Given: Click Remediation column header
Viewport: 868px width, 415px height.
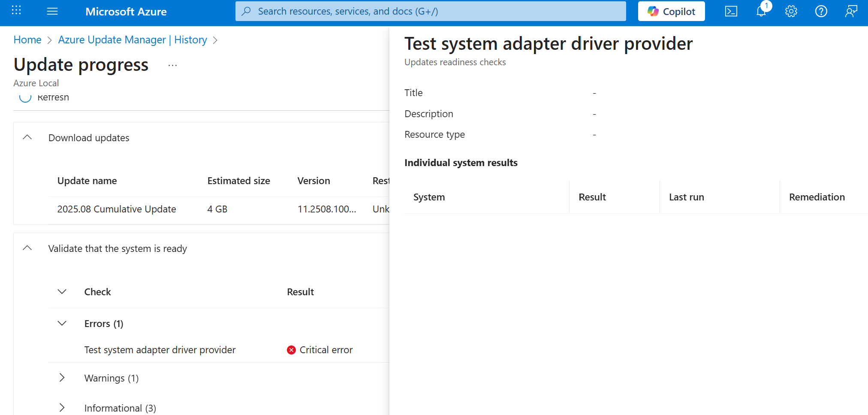Looking at the screenshot, I should point(817,197).
